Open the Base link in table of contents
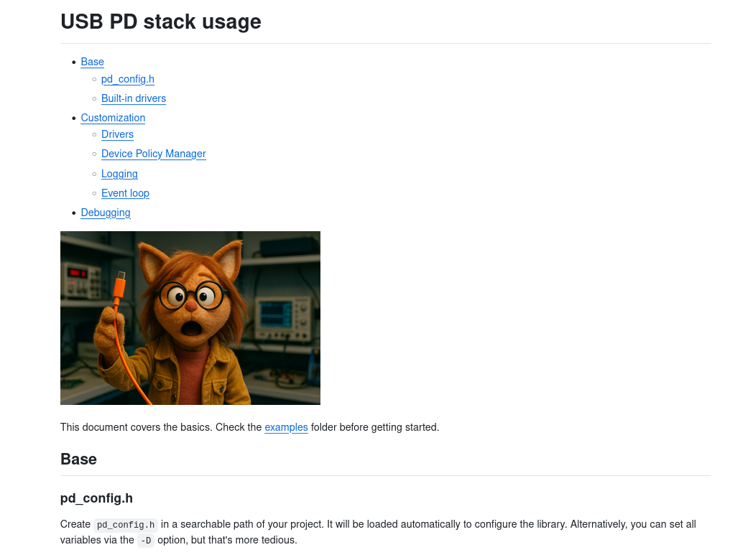This screenshot has width=735, height=560. (x=92, y=62)
